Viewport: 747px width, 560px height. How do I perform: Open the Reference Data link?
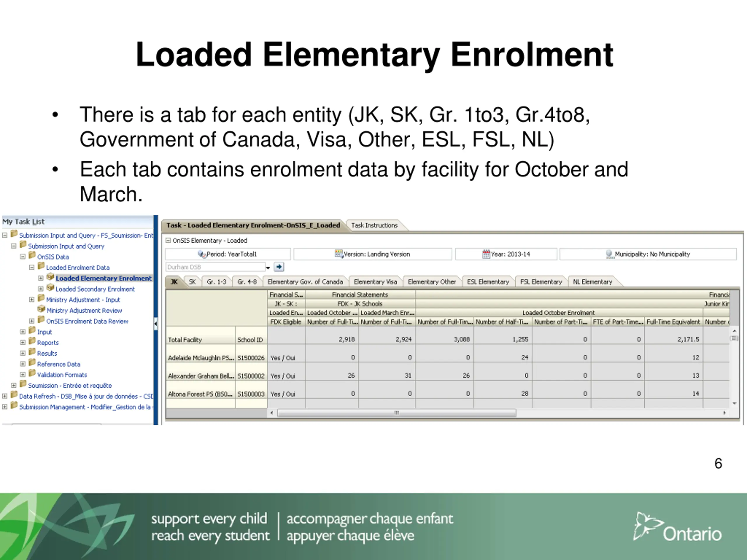click(58, 364)
